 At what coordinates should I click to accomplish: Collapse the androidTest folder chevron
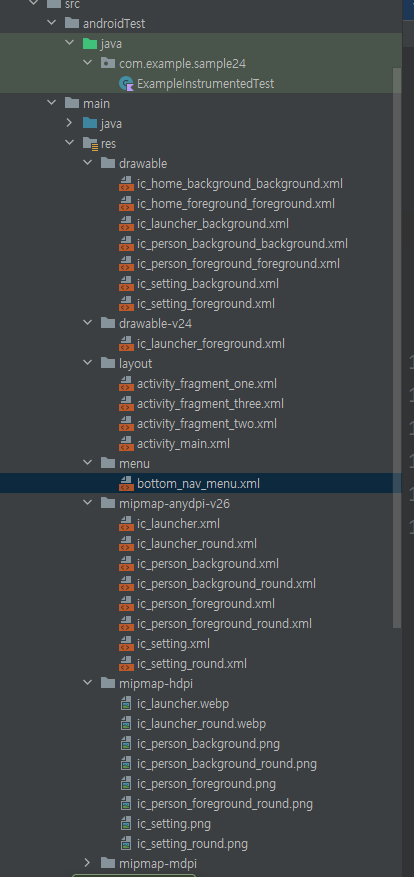[x=51, y=23]
